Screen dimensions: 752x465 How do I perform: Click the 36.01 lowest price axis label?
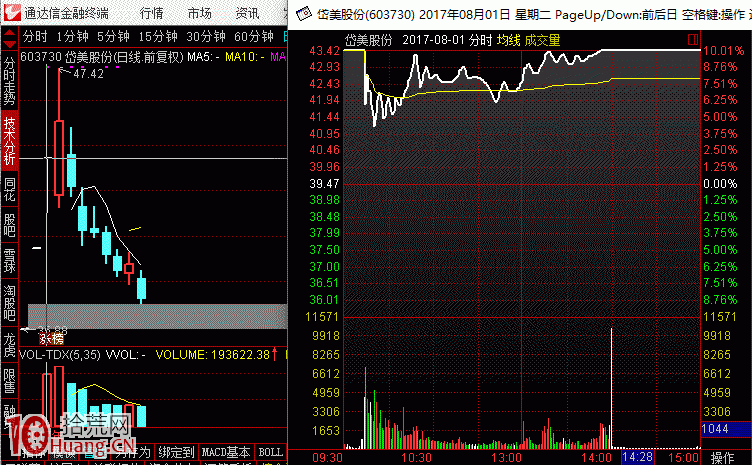[x=324, y=300]
